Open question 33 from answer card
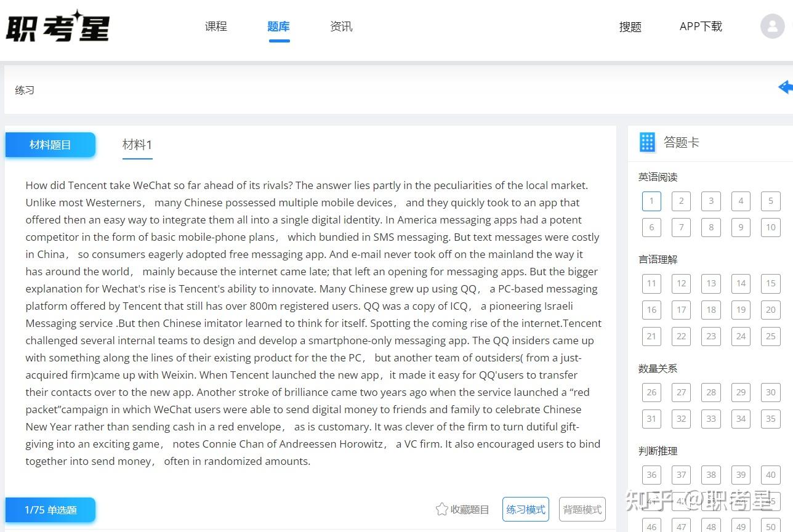 pyautogui.click(x=711, y=419)
